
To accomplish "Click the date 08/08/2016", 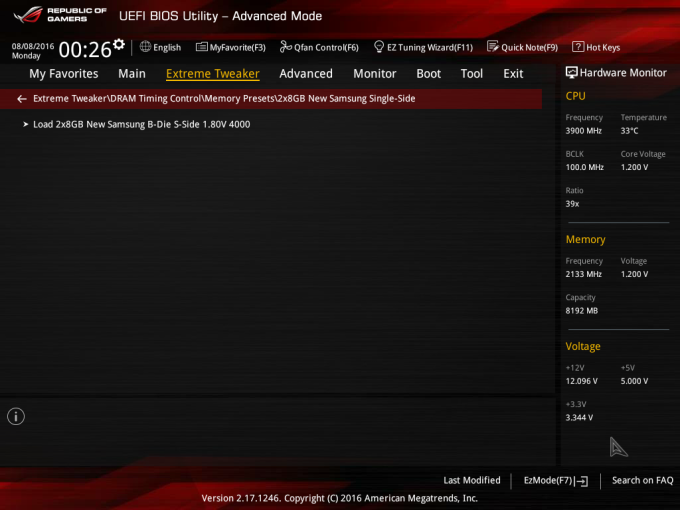I will (x=33, y=46).
